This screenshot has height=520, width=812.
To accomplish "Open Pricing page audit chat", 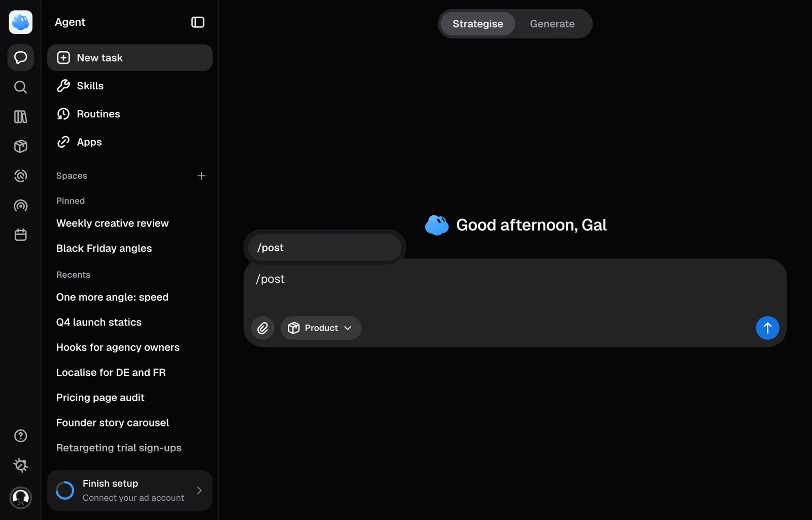I will [100, 398].
